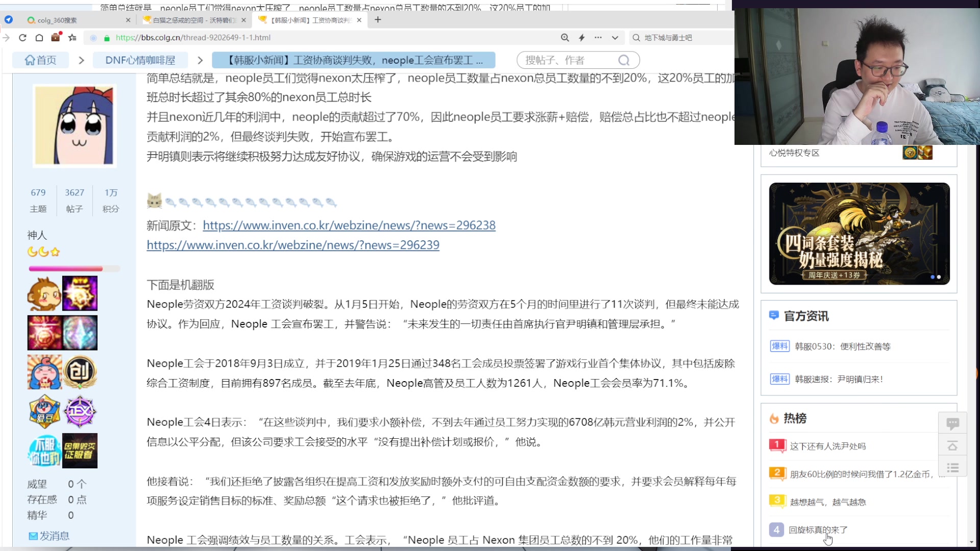View the poster's 1万 积分
980x551 pixels.
pos(111,200)
